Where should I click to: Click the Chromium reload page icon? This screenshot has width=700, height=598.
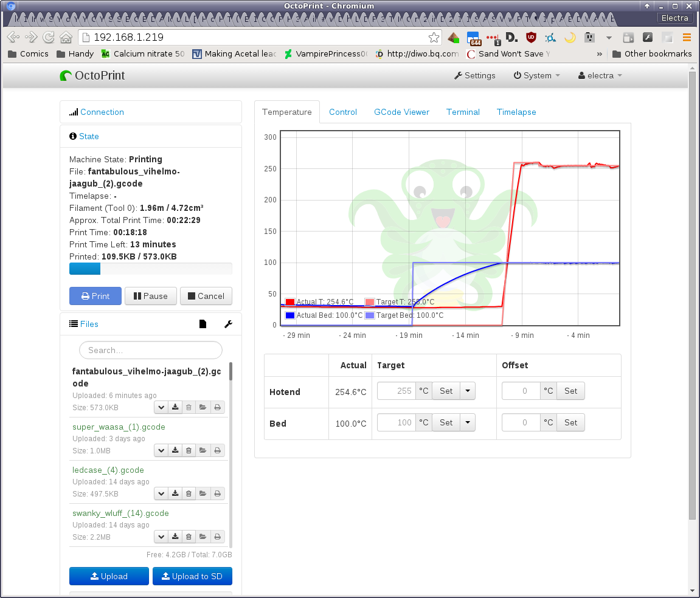49,38
